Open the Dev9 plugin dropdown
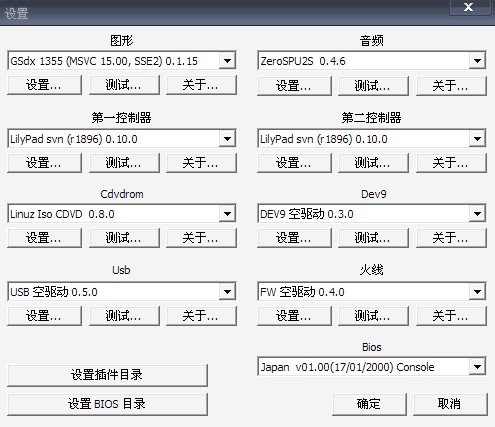This screenshot has width=495, height=427. point(477,214)
